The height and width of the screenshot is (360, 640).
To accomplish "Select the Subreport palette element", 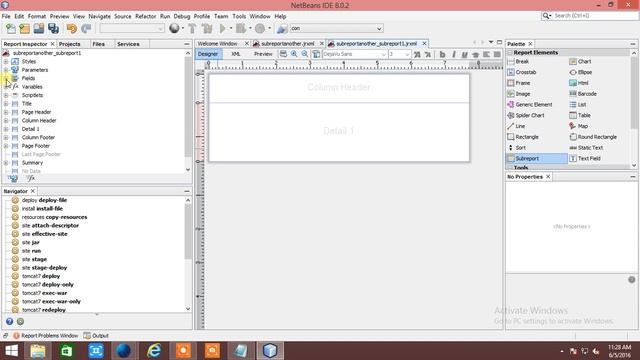I will (x=536, y=158).
